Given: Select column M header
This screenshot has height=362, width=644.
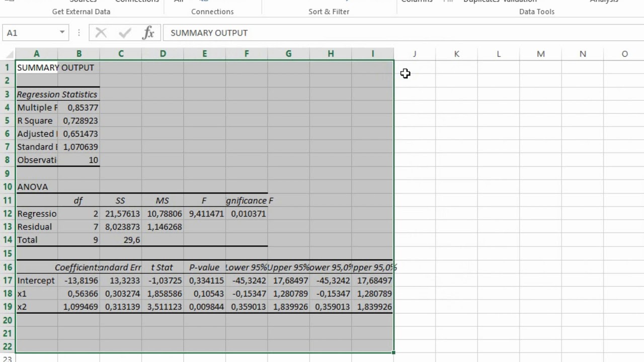Looking at the screenshot, I should coord(540,54).
